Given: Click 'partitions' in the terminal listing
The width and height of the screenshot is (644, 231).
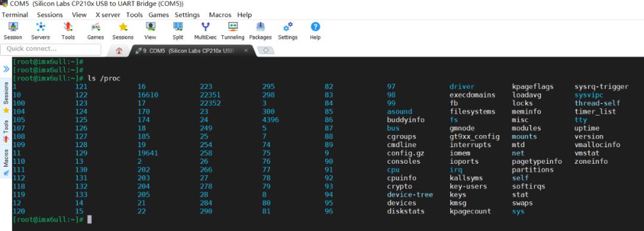Looking at the screenshot, I should [532, 170].
